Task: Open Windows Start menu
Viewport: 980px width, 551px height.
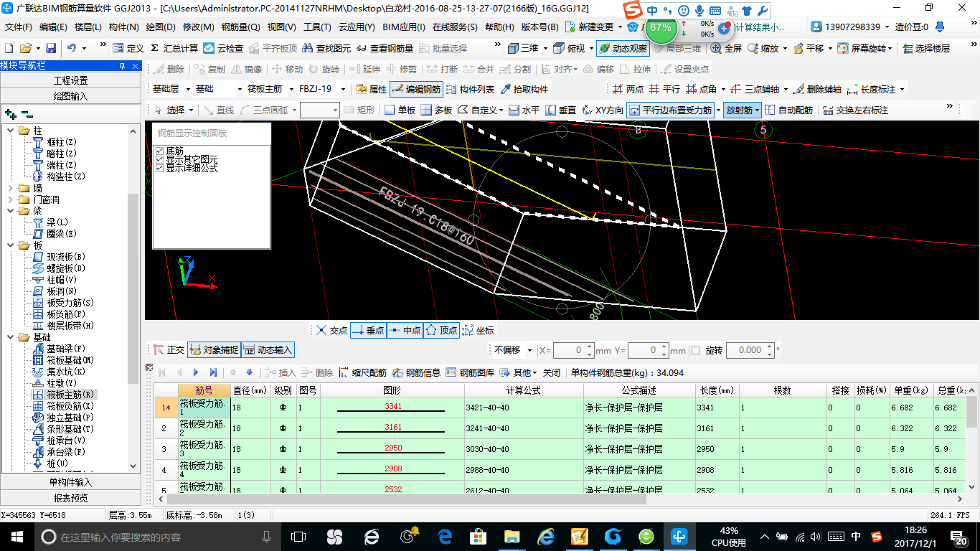Action: click(x=17, y=537)
